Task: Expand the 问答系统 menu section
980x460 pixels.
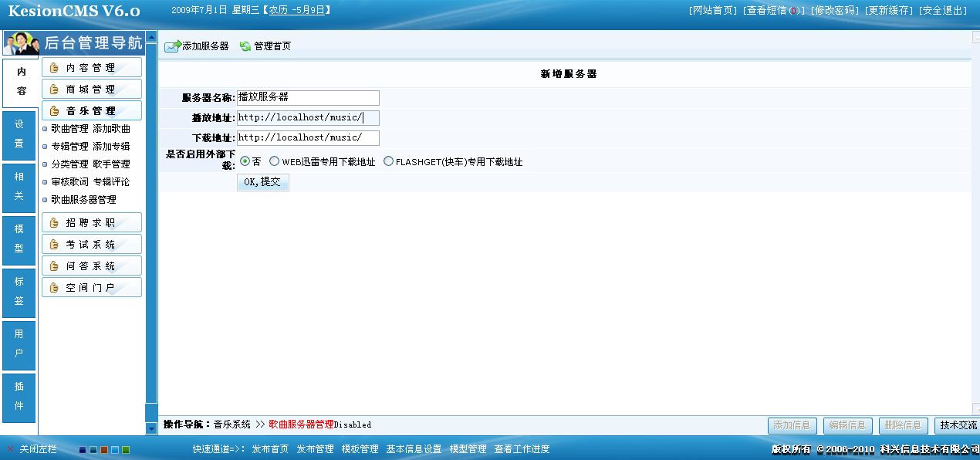Action: click(91, 266)
